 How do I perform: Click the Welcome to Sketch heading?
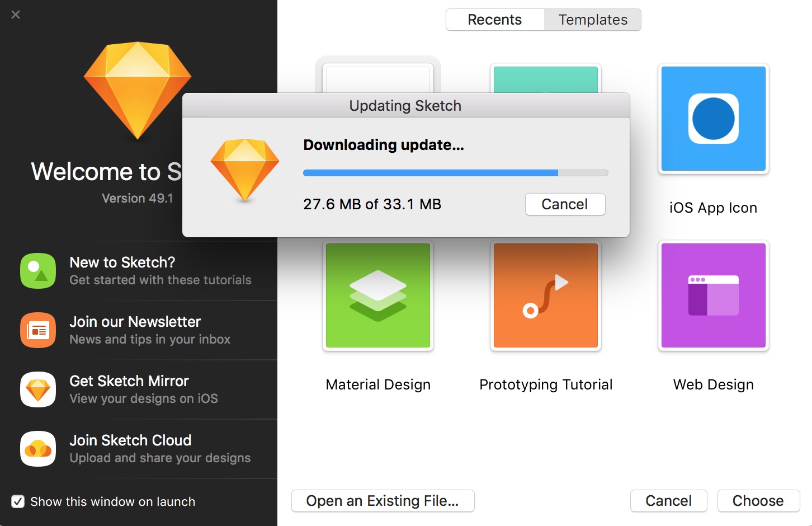106,171
